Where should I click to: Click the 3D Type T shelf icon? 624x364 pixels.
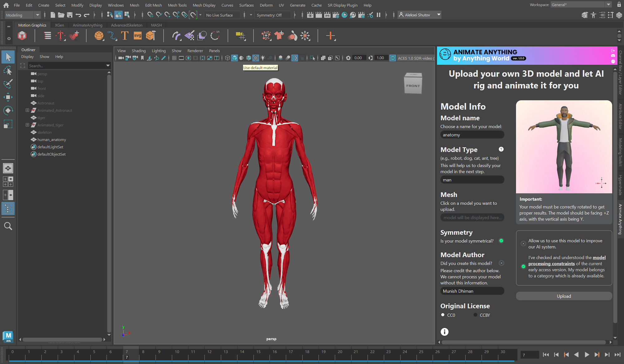[125, 36]
